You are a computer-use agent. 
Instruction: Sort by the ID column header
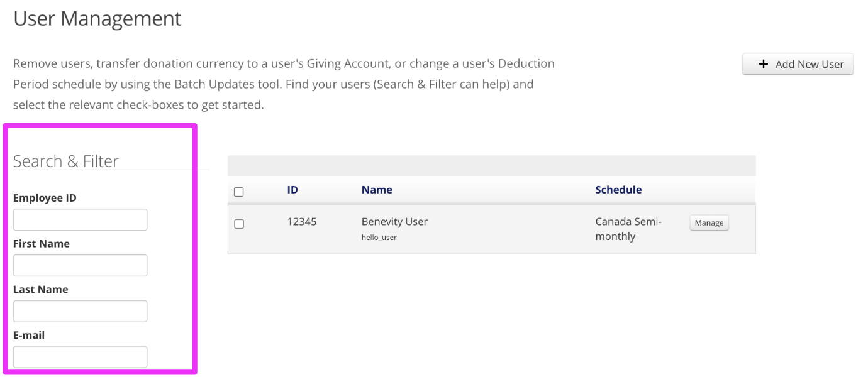[292, 190]
